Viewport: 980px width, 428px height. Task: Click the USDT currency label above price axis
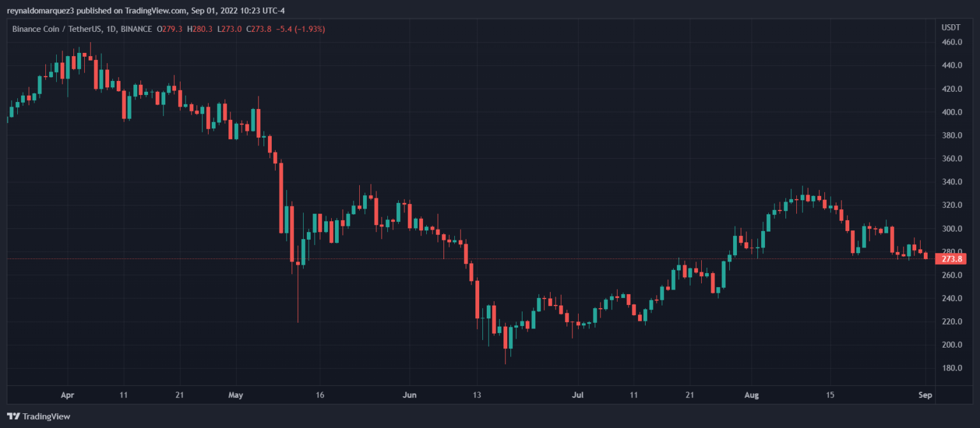pyautogui.click(x=951, y=27)
